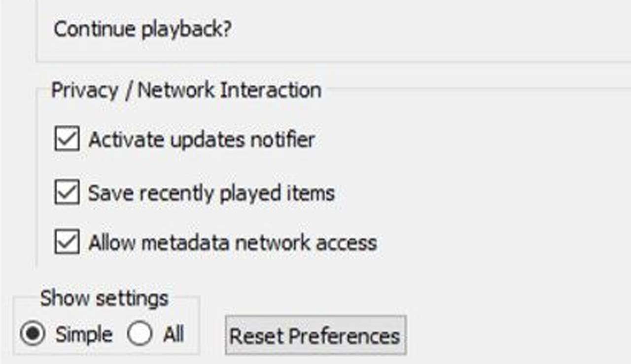Image resolution: width=631 pixels, height=364 pixels.
Task: Click the word "Privacy" in the group heading
Action: [x=85, y=90]
